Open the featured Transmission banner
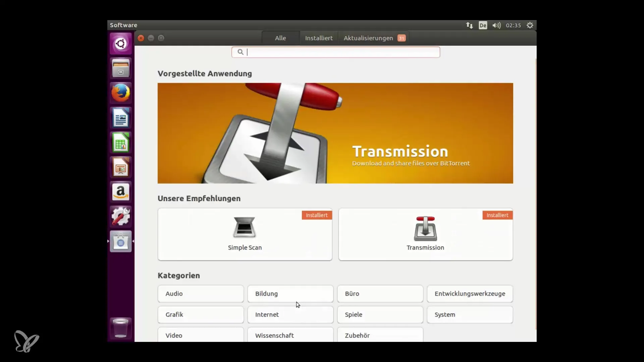The image size is (644, 362). pyautogui.click(x=335, y=133)
